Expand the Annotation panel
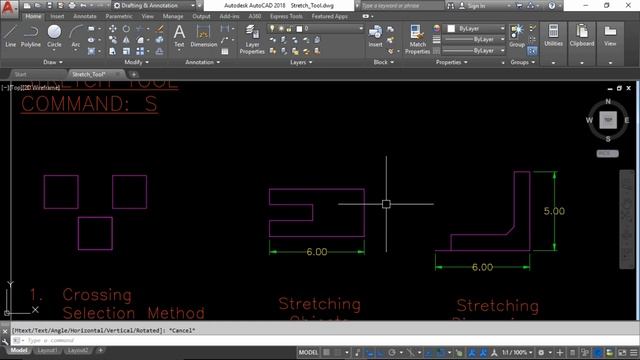 (x=202, y=62)
